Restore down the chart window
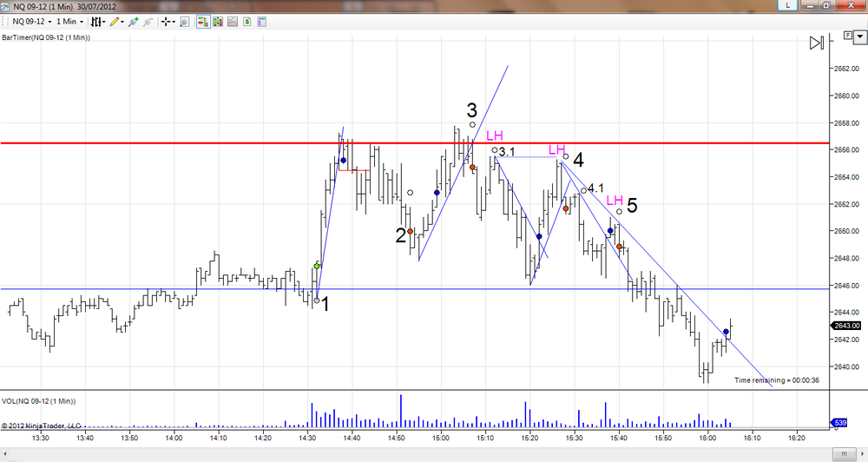The image size is (868, 462). pos(826,5)
